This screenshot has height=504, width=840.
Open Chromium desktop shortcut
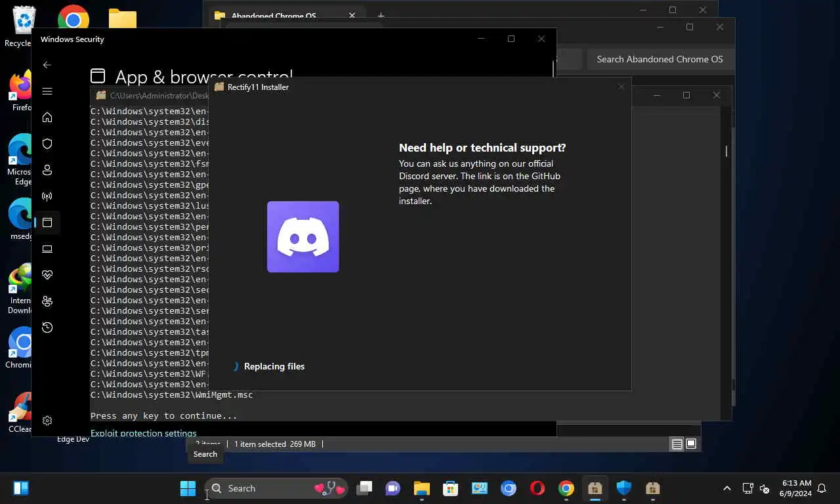(x=21, y=348)
